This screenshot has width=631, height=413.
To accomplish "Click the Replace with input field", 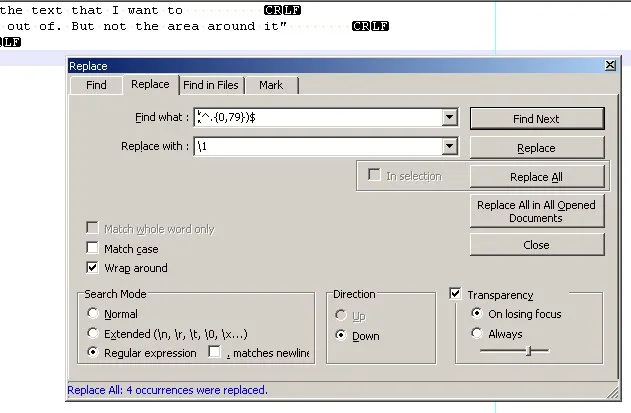I will tap(318, 147).
